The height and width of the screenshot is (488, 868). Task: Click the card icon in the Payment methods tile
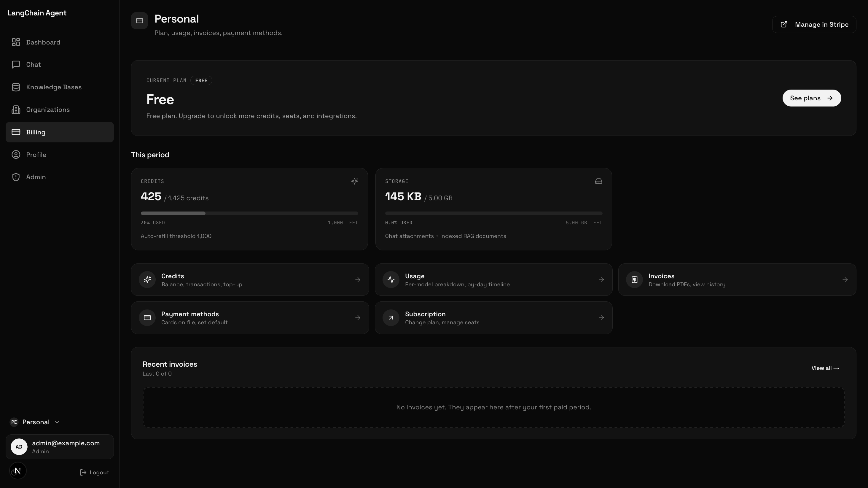click(x=147, y=318)
